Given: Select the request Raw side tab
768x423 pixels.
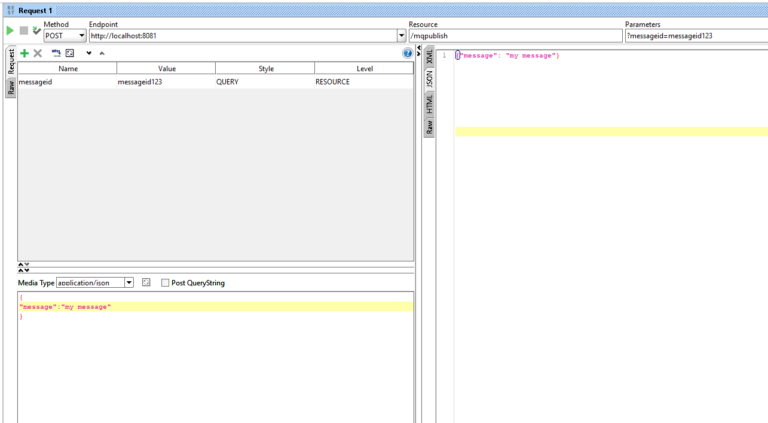Looking at the screenshot, I should [x=11, y=88].
